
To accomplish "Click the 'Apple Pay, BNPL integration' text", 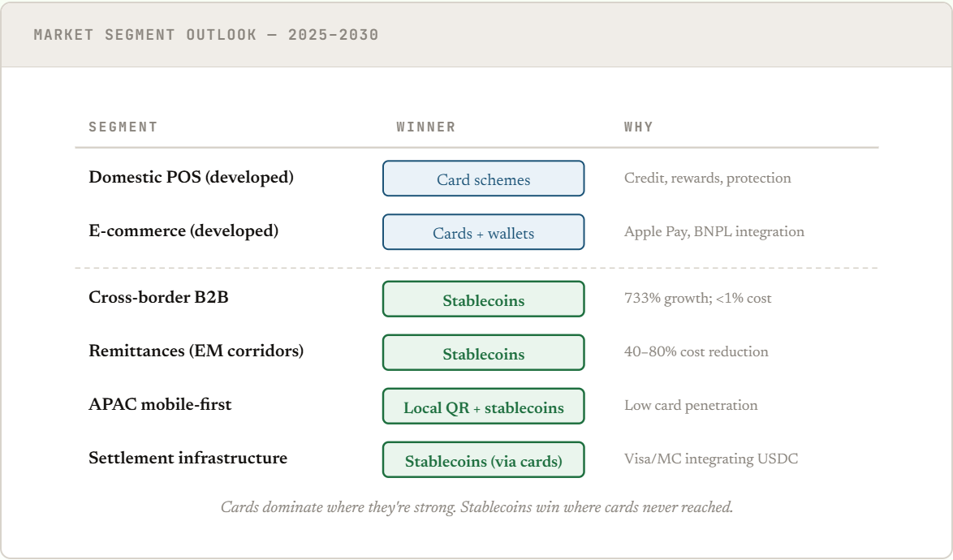I will coord(714,231).
